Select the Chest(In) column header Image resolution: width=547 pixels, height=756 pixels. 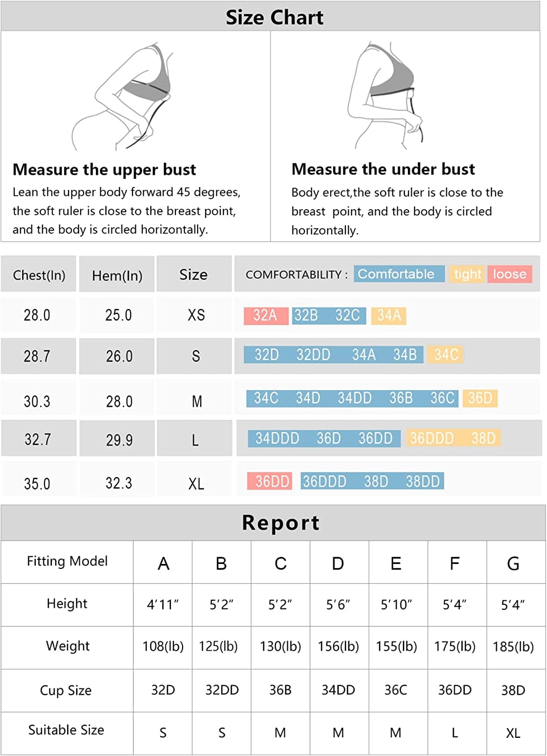pyautogui.click(x=39, y=275)
